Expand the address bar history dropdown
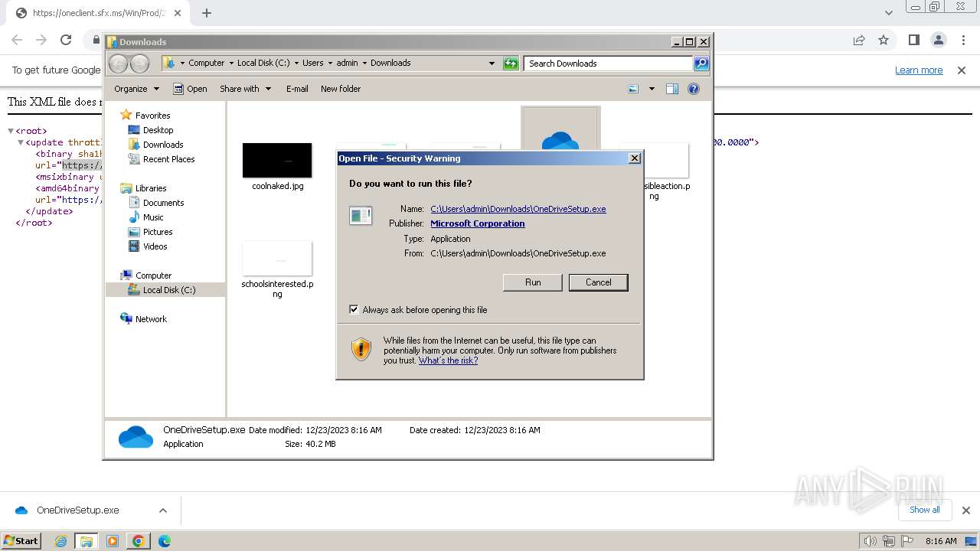This screenshot has height=551, width=980. coord(492,64)
